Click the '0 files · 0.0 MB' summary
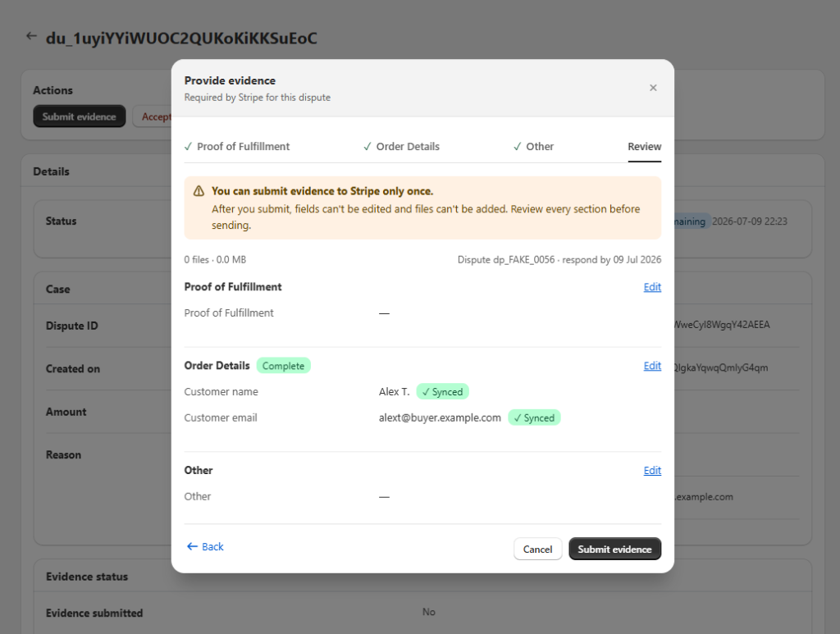Viewport: 840px width, 634px height. pyautogui.click(x=216, y=260)
